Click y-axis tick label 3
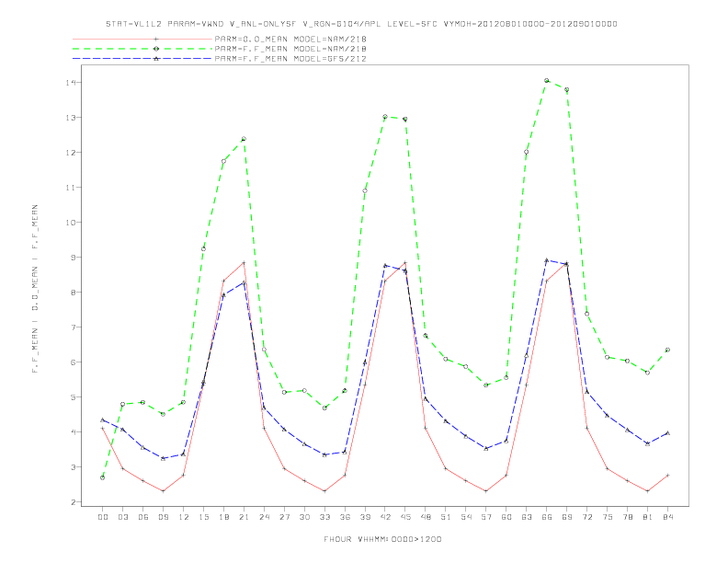This screenshot has height=563, width=728. pos(74,466)
